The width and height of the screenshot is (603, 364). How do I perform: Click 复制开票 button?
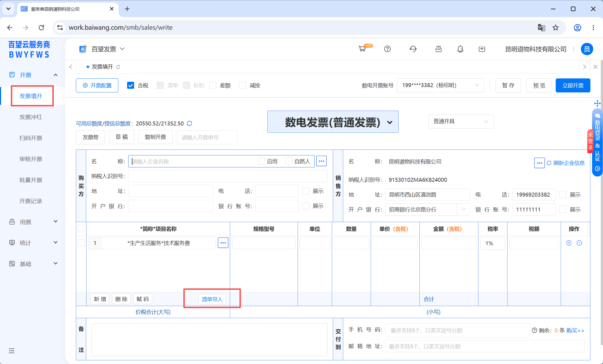click(155, 137)
